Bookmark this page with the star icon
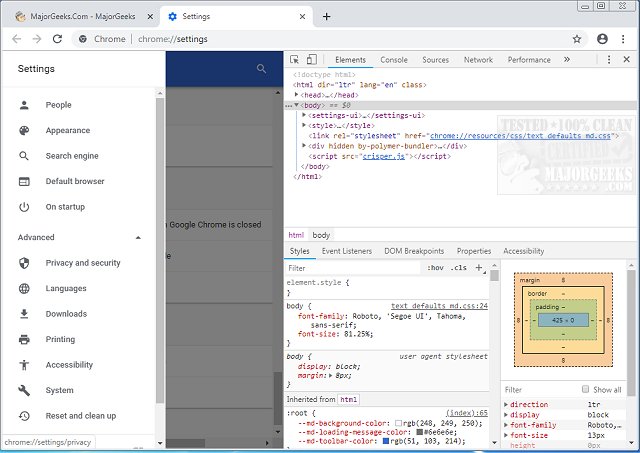 [x=577, y=38]
